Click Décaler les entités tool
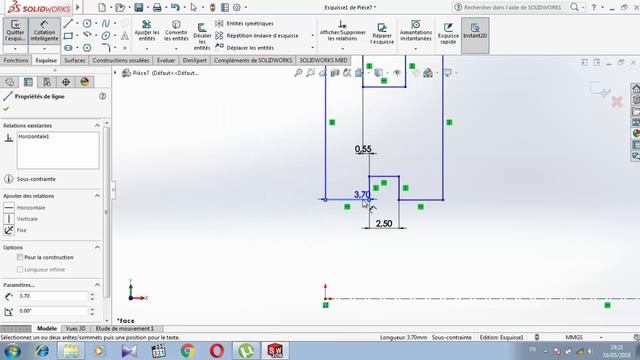This screenshot has height=360, width=640. point(202,37)
